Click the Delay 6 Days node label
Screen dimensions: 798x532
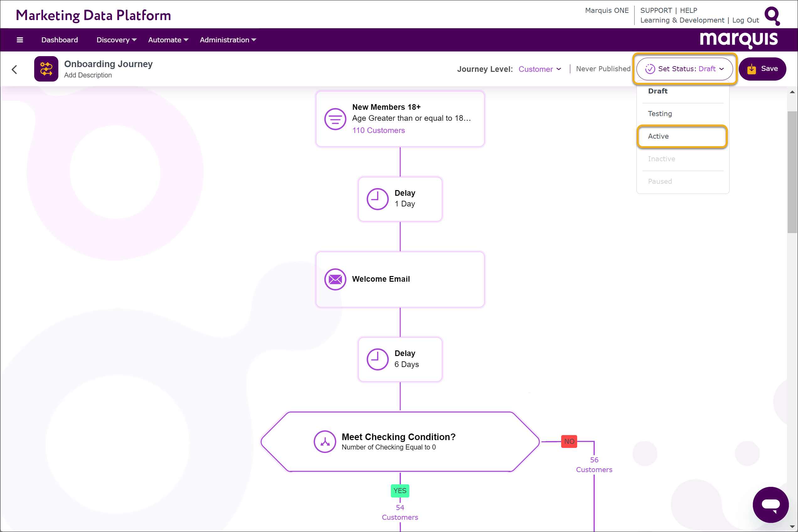tap(407, 359)
